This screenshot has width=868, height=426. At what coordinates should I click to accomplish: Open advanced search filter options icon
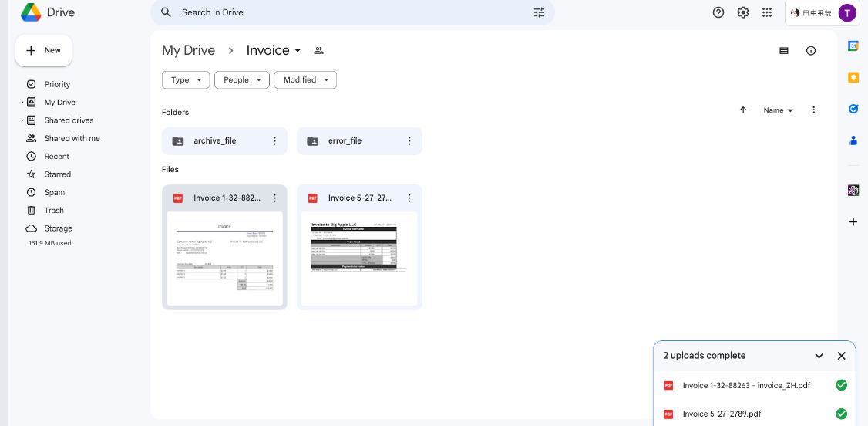pos(539,12)
